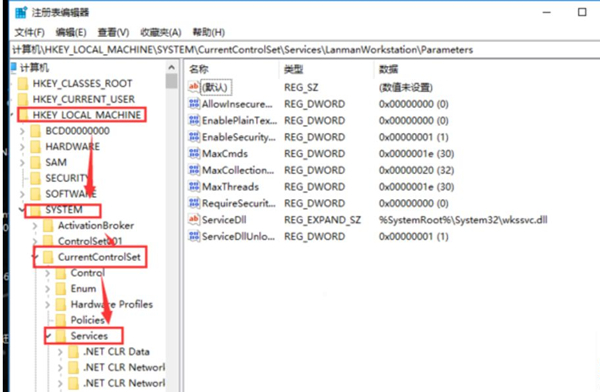Click the tree pane scrollbar thumb
The height and width of the screenshot is (392, 600).
click(171, 81)
